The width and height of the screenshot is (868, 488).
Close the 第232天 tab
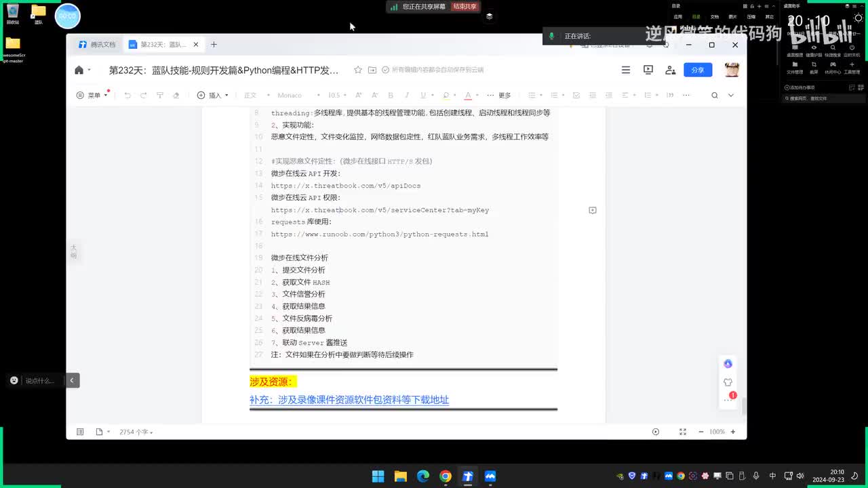196,45
